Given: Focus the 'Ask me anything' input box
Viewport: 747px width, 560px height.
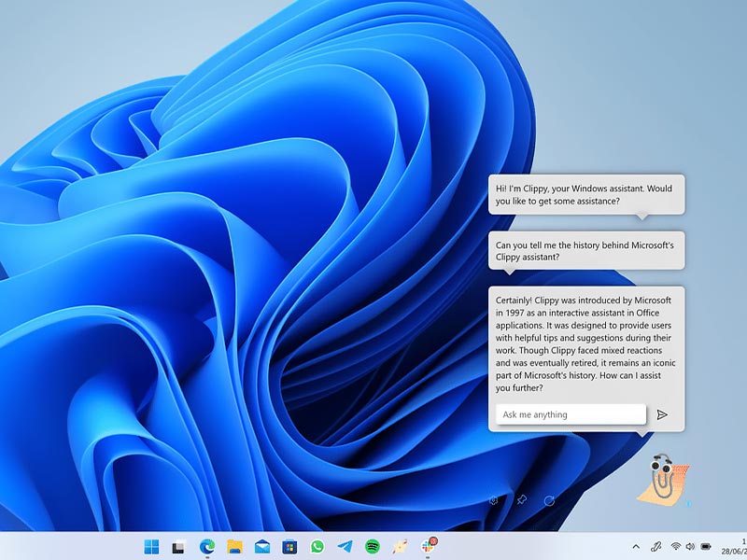Looking at the screenshot, I should tap(571, 414).
